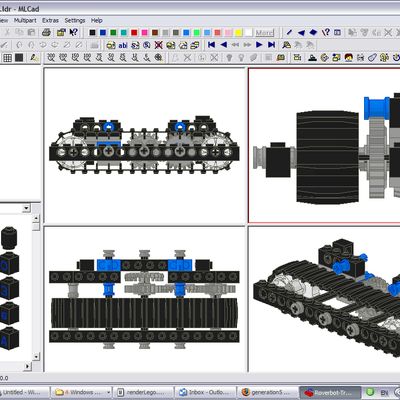Screen dimensions: 400x400
Task: Go to previous step with left arrow
Action: click(223, 45)
